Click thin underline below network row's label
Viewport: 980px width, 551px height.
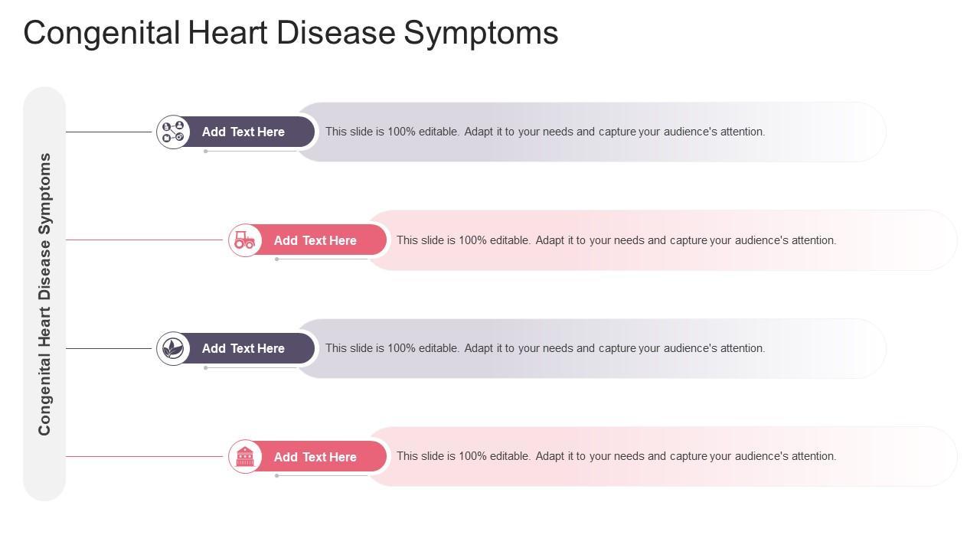(x=251, y=152)
